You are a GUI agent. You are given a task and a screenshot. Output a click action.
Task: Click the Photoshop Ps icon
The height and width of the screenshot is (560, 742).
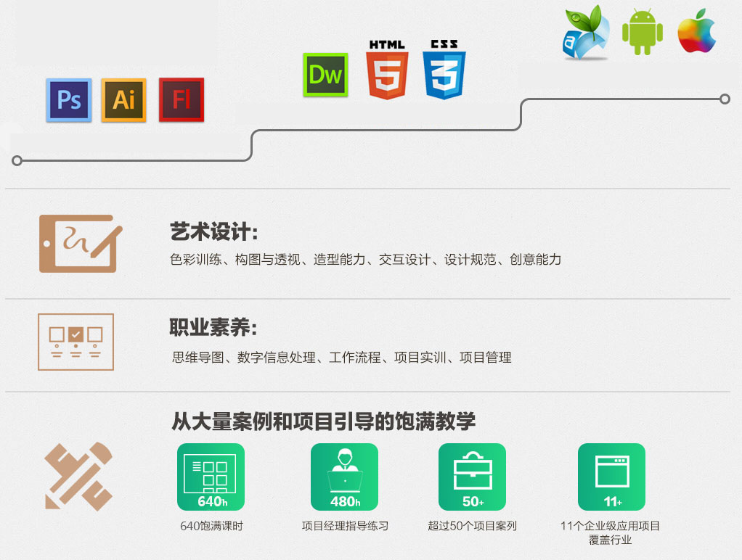[x=69, y=99]
